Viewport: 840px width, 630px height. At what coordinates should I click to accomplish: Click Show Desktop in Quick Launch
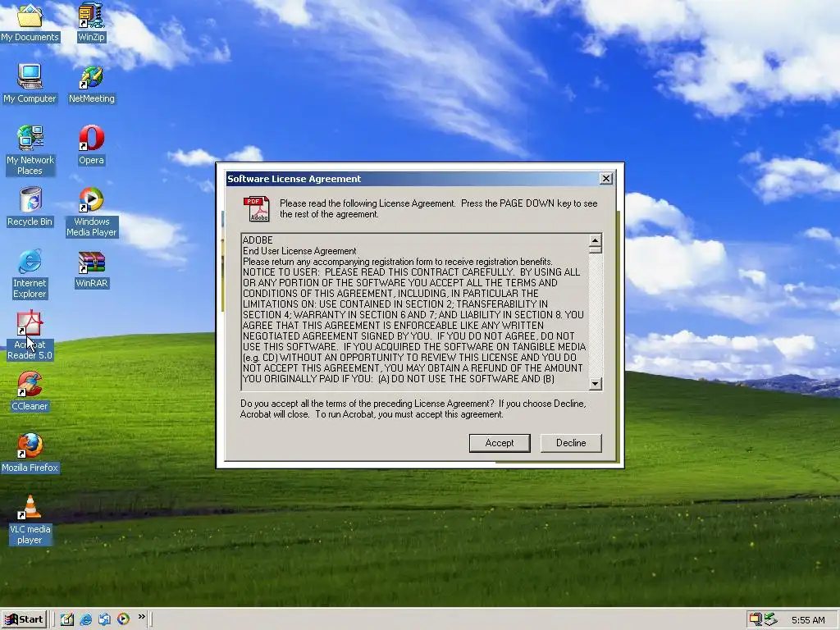[67, 619]
